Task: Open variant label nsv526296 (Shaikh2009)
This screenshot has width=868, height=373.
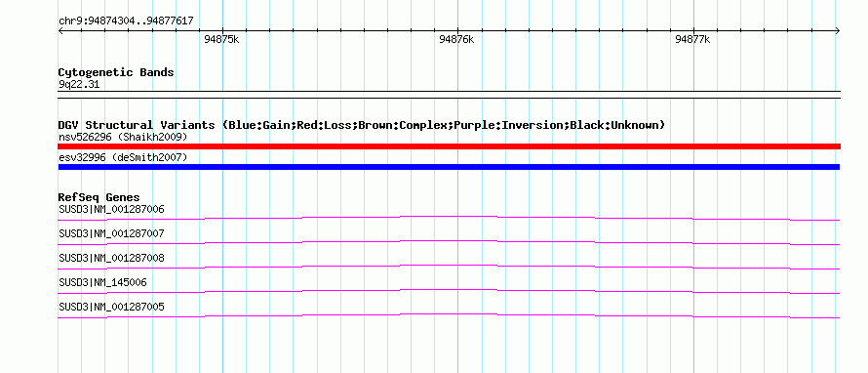Action: click(123, 137)
